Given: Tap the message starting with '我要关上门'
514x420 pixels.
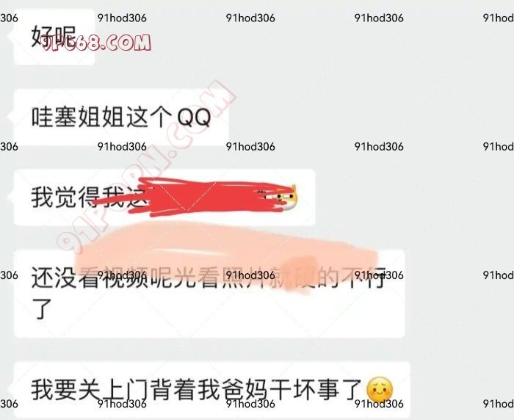Looking at the screenshot, I should pyautogui.click(x=211, y=389).
